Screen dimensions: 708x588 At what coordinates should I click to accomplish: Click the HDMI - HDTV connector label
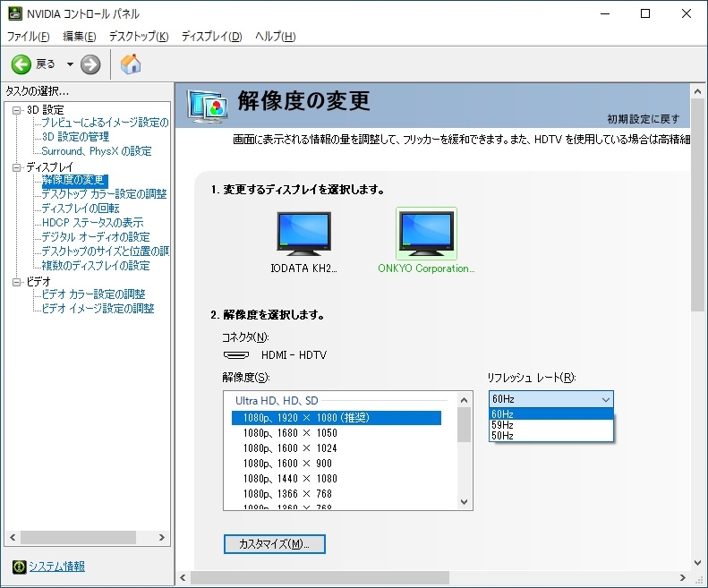click(294, 355)
